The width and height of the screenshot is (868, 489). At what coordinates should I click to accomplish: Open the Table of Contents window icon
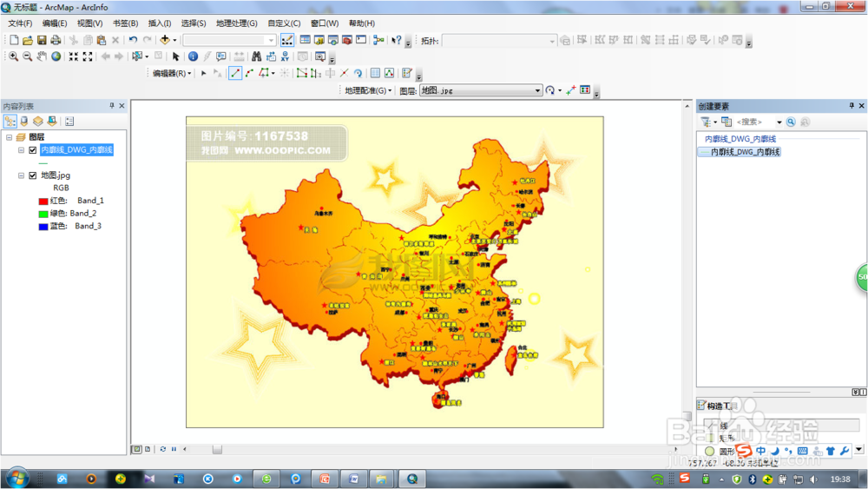pos(305,40)
